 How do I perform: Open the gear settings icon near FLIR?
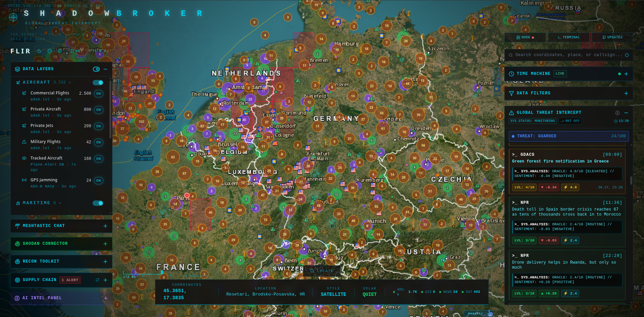[x=60, y=51]
